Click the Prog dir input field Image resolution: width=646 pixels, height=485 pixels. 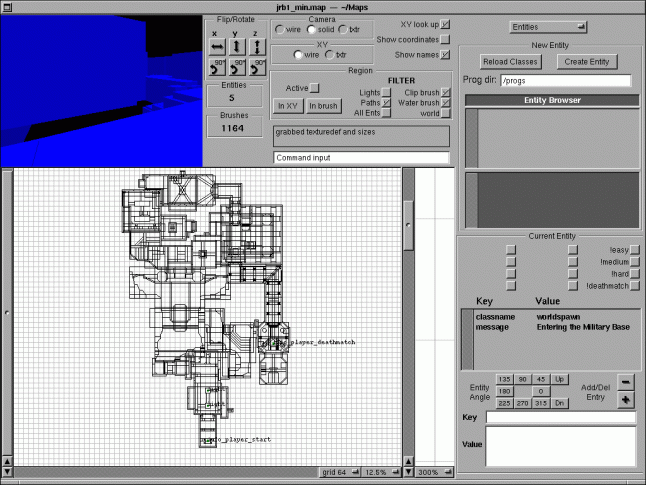point(566,81)
